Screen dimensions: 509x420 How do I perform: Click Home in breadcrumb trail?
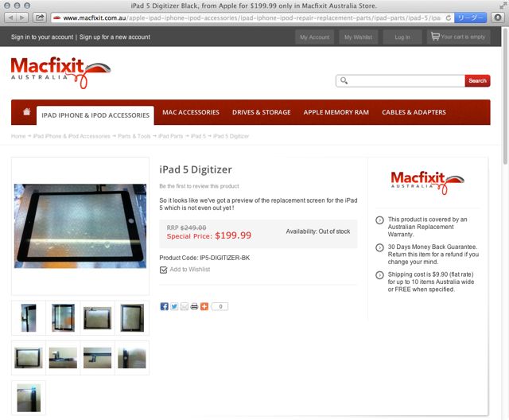pos(18,136)
